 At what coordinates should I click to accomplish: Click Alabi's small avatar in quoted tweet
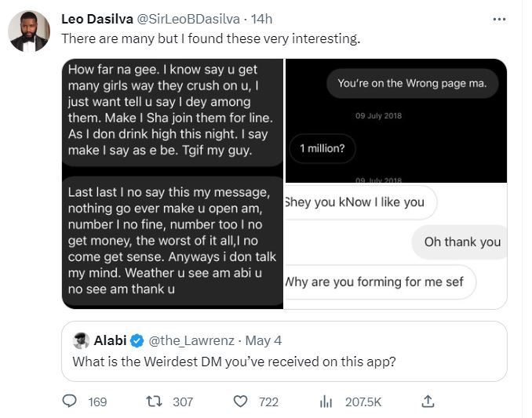point(81,340)
